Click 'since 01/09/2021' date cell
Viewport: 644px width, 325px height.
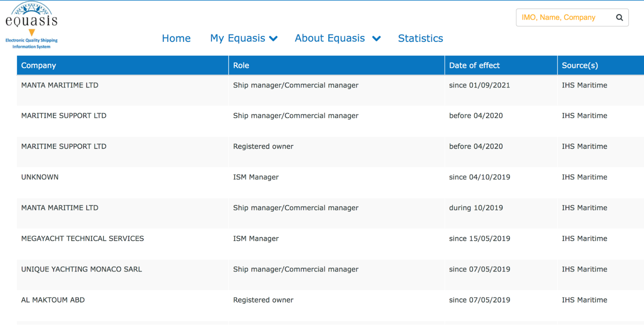[479, 85]
